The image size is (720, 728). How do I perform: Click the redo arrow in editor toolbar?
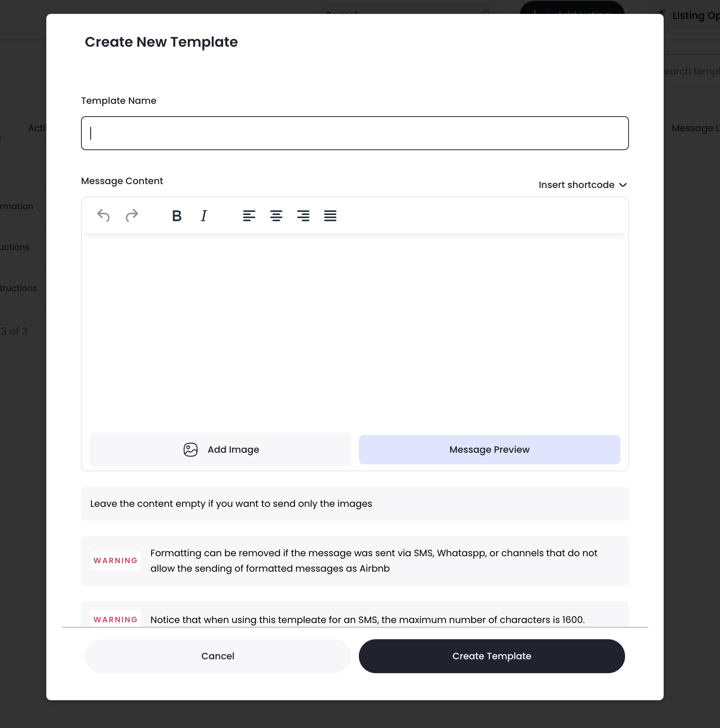[x=132, y=215]
